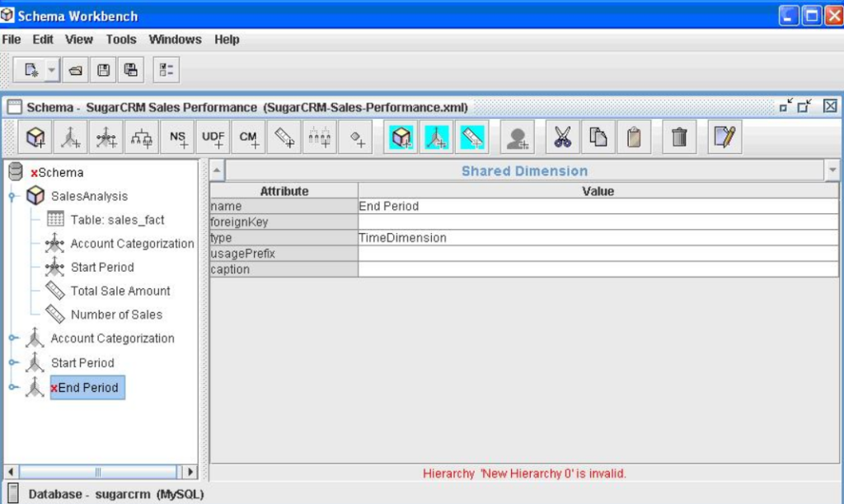Click the preferences list icon in main toolbar
Viewport: 844px width, 504px height.
click(x=166, y=70)
